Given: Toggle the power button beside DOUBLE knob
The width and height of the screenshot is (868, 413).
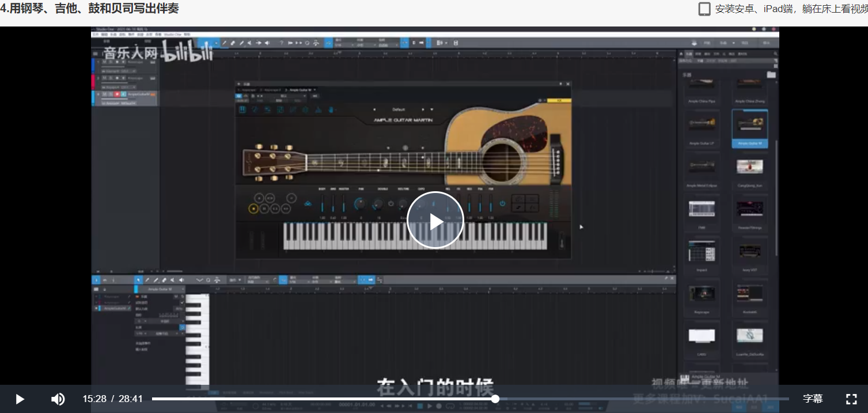Looking at the screenshot, I should tap(391, 203).
